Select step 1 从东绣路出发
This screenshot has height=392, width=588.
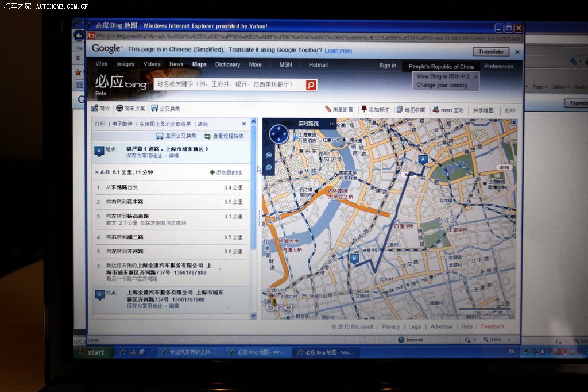tap(170, 187)
